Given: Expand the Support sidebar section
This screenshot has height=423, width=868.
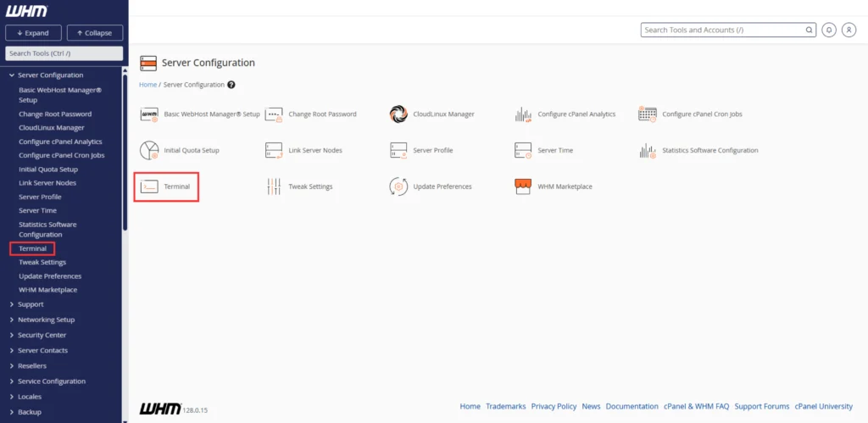Looking at the screenshot, I should click(x=12, y=304).
